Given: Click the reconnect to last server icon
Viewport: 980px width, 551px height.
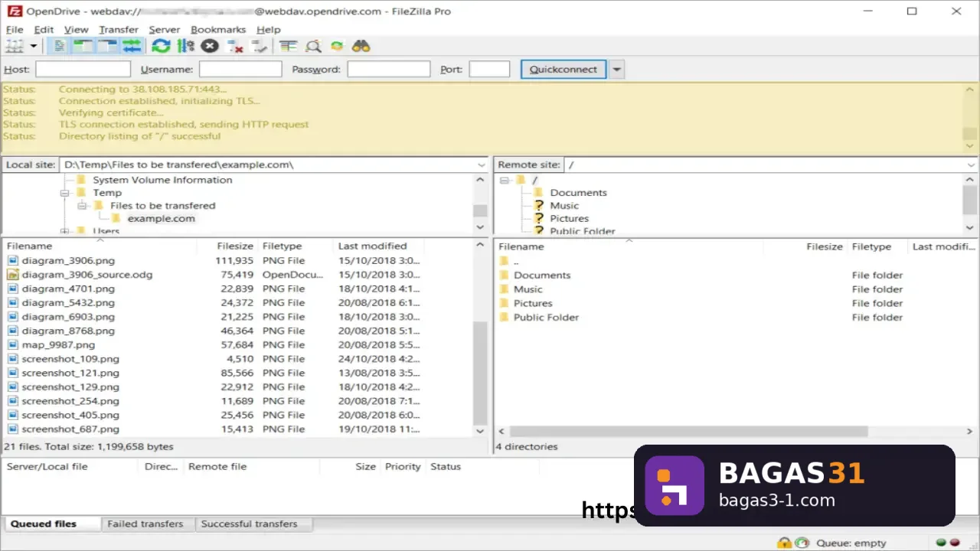Looking at the screenshot, I should pos(259,46).
